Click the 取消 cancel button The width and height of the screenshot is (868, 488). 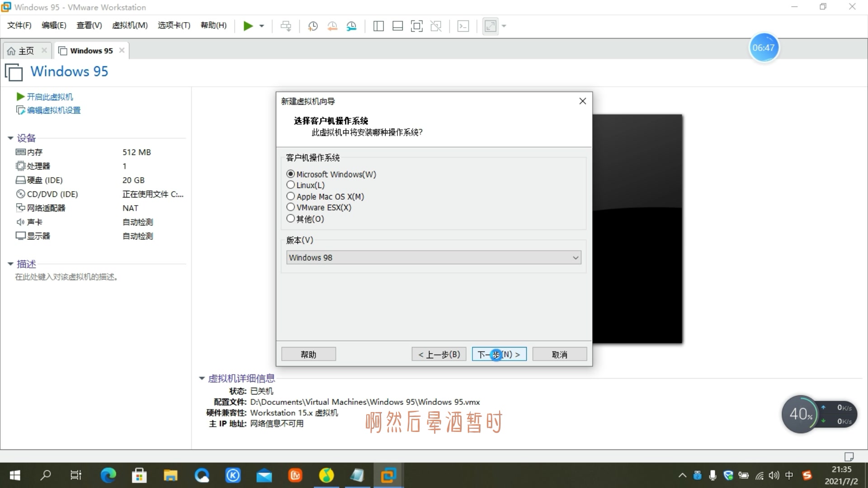coord(560,354)
